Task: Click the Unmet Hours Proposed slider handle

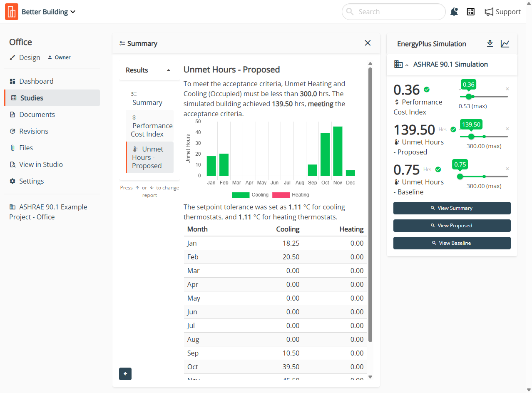Action: 471,137
